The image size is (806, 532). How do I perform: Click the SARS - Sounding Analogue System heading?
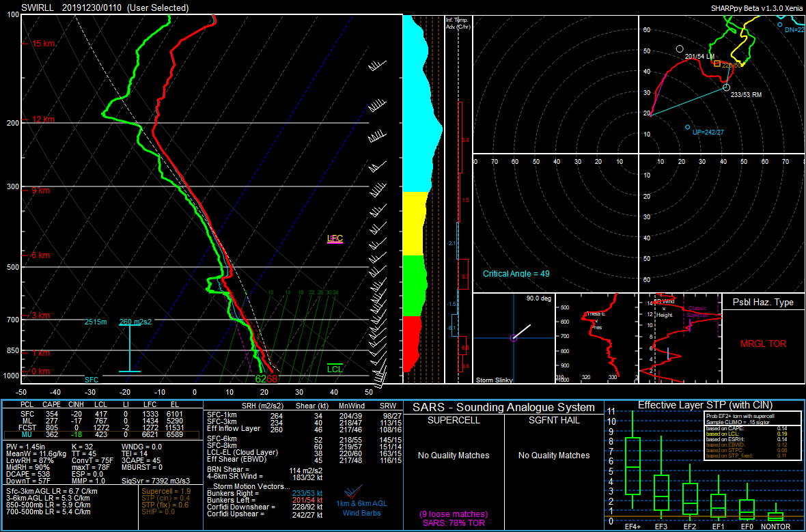[x=504, y=408]
